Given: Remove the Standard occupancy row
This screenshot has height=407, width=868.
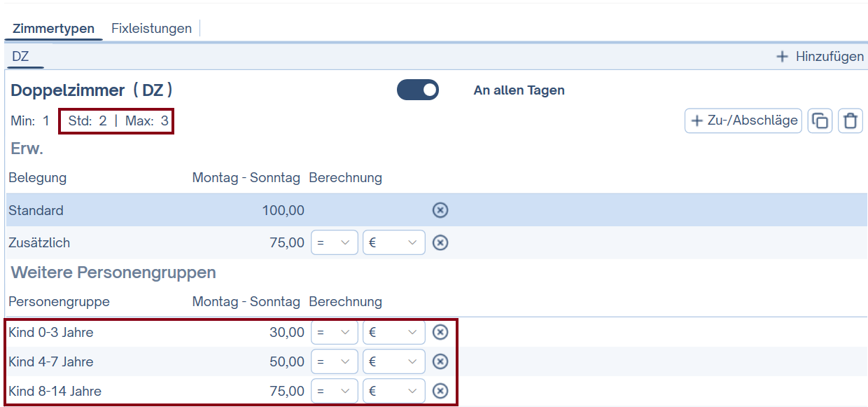Looking at the screenshot, I should (440, 210).
